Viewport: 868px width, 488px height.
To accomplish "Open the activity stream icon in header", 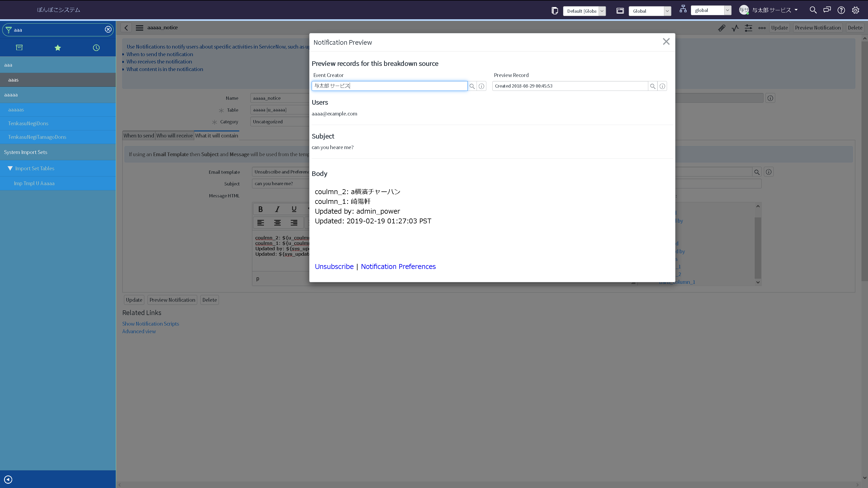I will [x=735, y=28].
